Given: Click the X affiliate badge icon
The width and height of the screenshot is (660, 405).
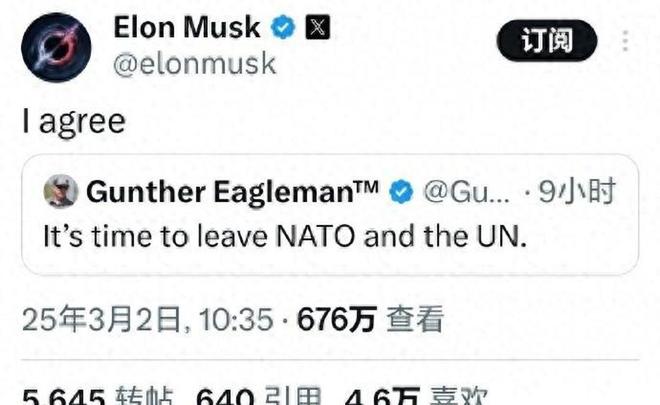Looking at the screenshot, I should pyautogui.click(x=316, y=28).
